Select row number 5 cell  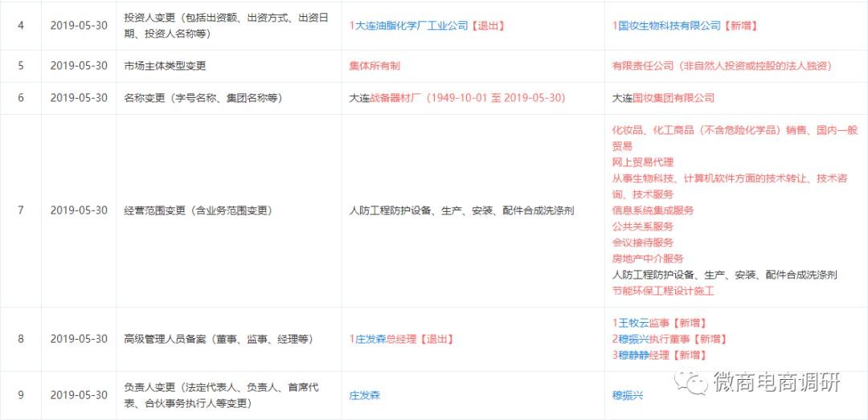[x=20, y=66]
